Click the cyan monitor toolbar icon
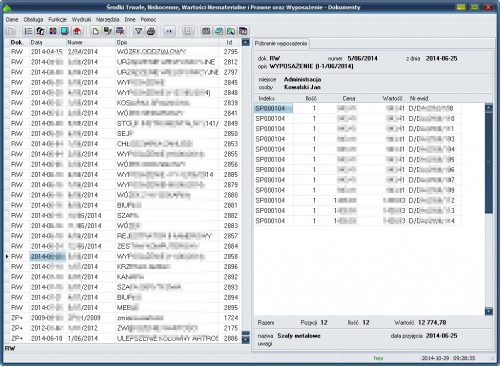 click(x=65, y=31)
